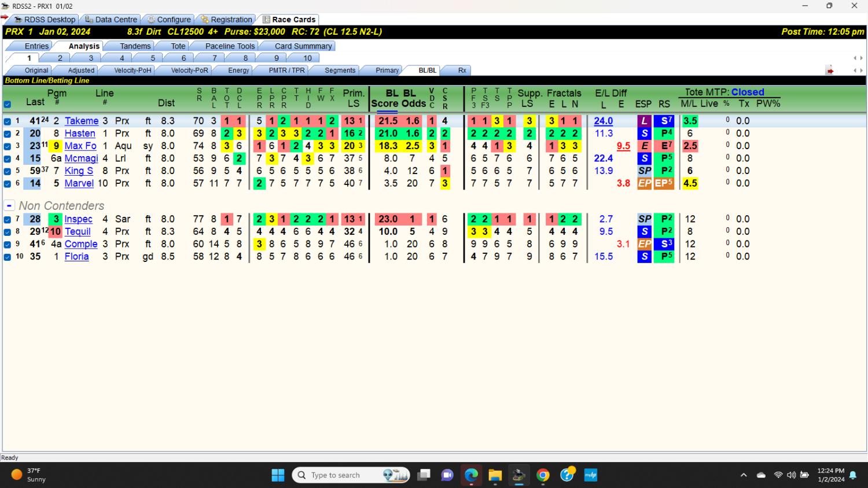The width and height of the screenshot is (868, 488).
Task: Uncheck the Floria row checkbox
Action: pos(7,257)
